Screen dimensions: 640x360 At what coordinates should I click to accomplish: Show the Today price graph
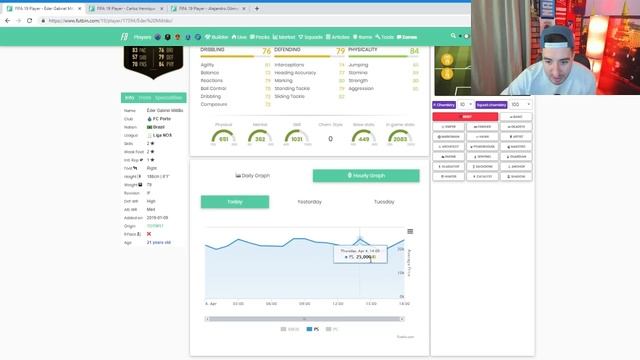tap(235, 202)
